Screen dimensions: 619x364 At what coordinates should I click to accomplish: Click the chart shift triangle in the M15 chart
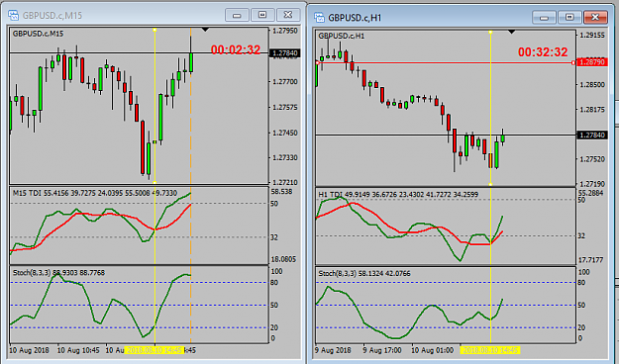point(205,30)
